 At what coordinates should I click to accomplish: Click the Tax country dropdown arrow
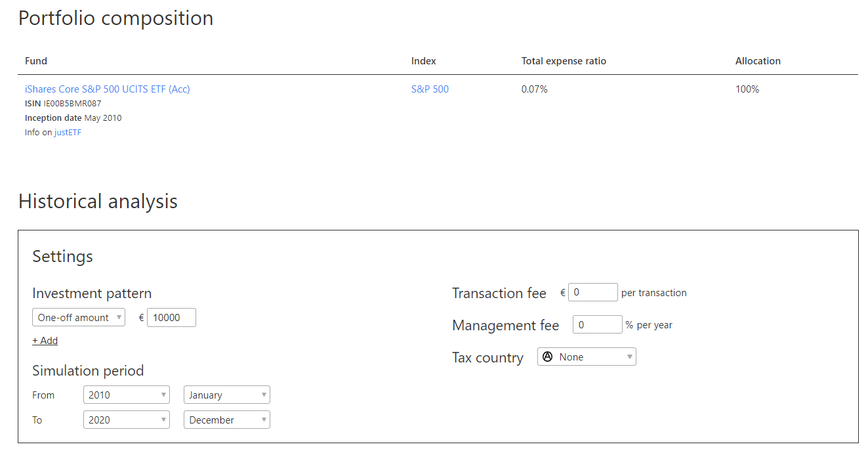[x=630, y=357]
